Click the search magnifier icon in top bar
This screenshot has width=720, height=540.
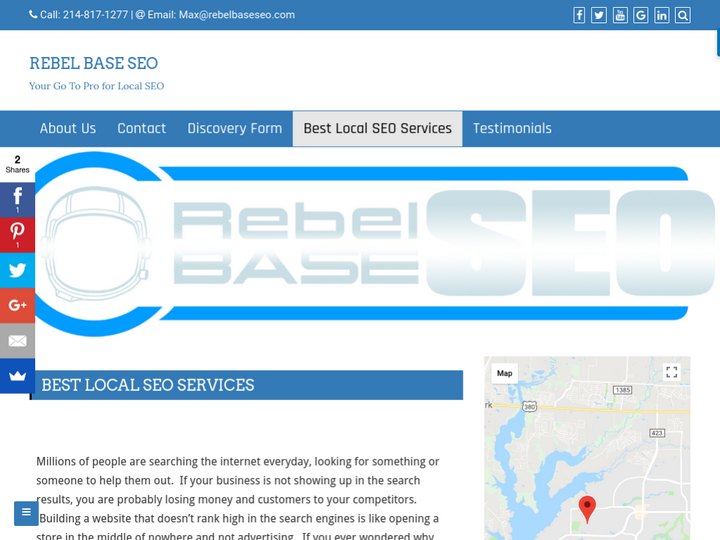(683, 15)
